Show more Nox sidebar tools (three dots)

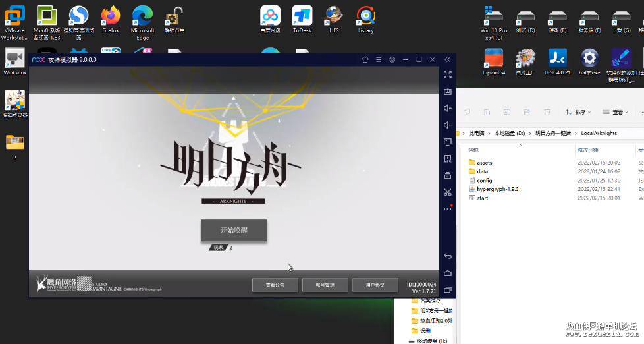[x=448, y=208]
